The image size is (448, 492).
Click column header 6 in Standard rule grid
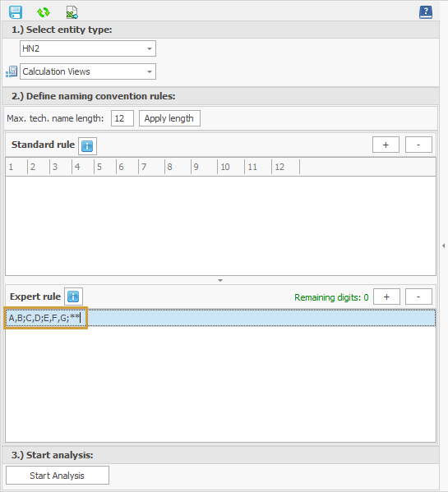click(x=127, y=167)
